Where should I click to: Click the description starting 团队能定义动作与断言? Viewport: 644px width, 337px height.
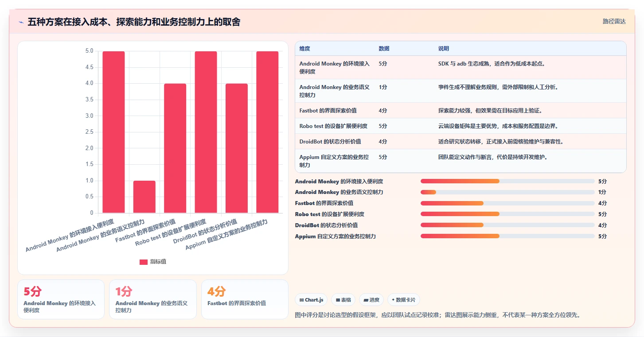493,157
